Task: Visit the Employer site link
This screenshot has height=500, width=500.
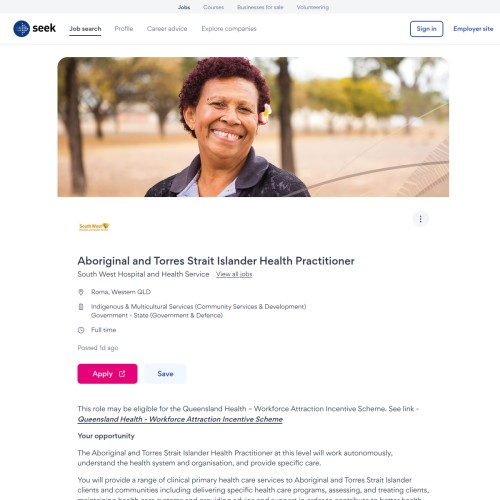Action: coord(473,29)
